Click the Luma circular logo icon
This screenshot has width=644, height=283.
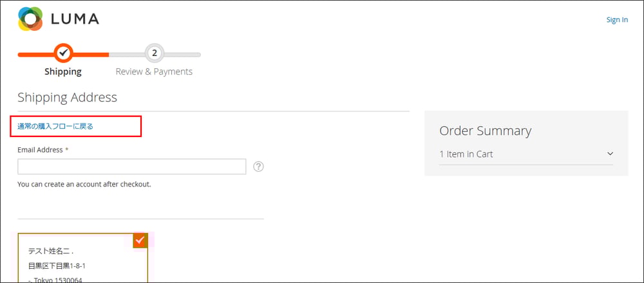(30, 19)
